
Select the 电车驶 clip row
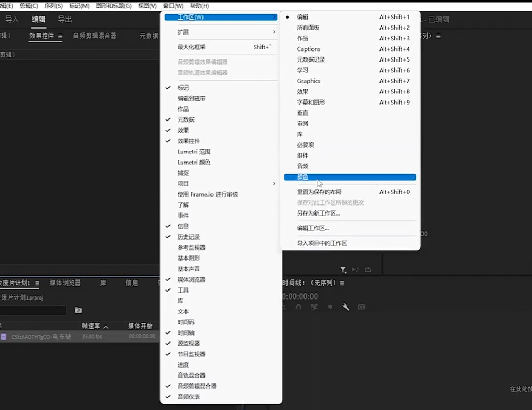[x=79, y=336]
